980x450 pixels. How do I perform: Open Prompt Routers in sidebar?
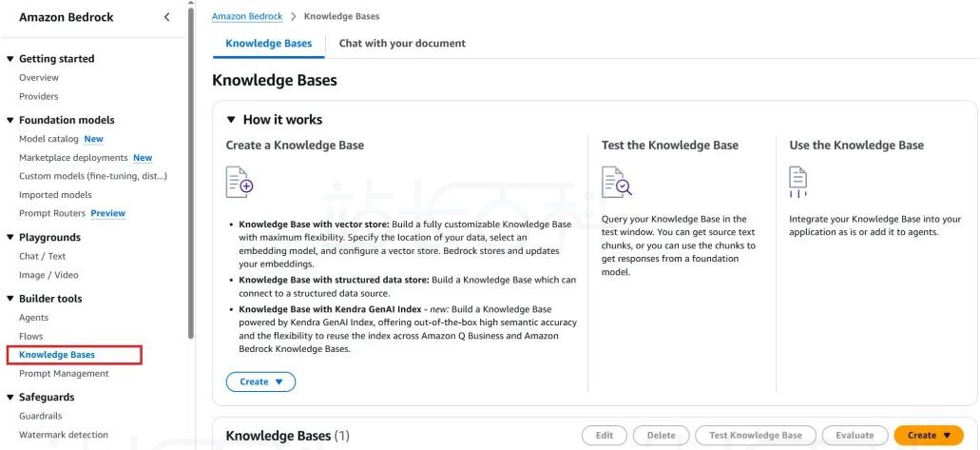tap(53, 213)
